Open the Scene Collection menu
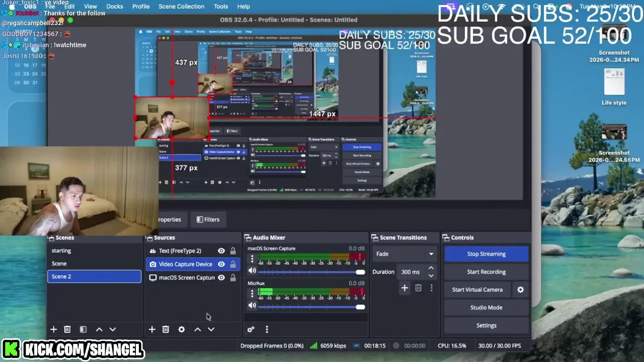Image resolution: width=644 pixels, height=362 pixels. pos(182,7)
